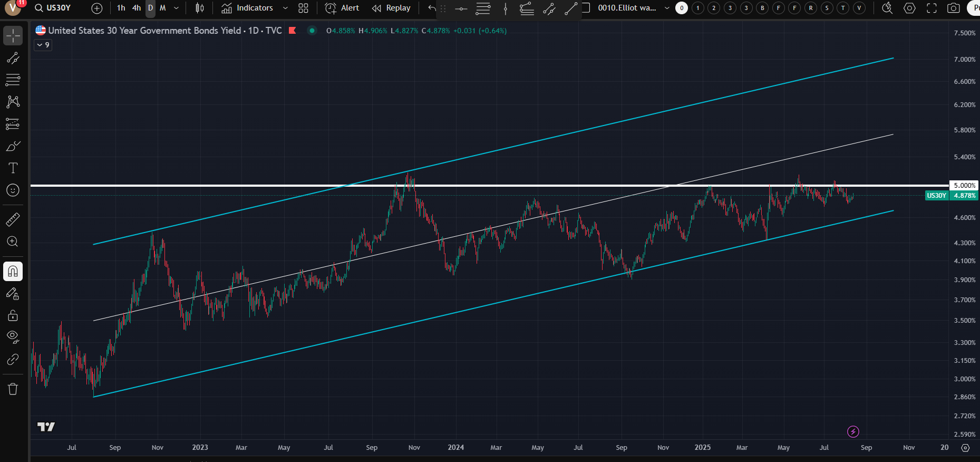This screenshot has width=980, height=462.
Task: Select the Text tool in left toolbar
Action: pos(13,168)
